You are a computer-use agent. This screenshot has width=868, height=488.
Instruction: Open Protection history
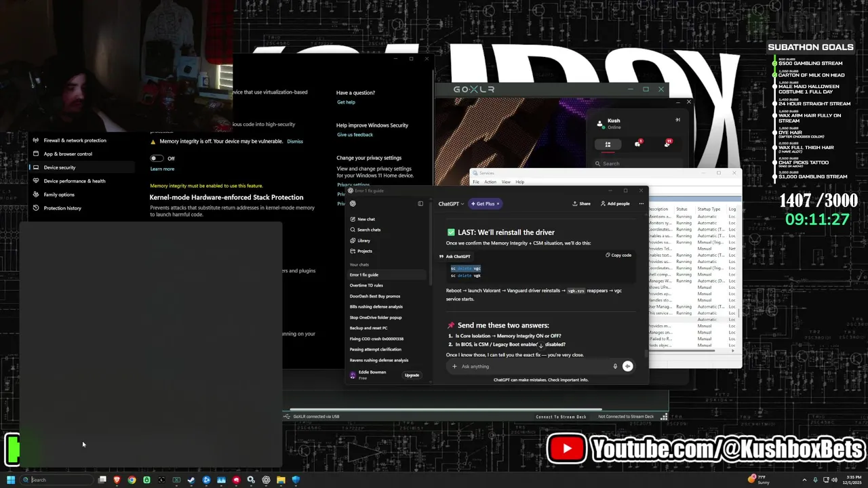[x=62, y=208]
